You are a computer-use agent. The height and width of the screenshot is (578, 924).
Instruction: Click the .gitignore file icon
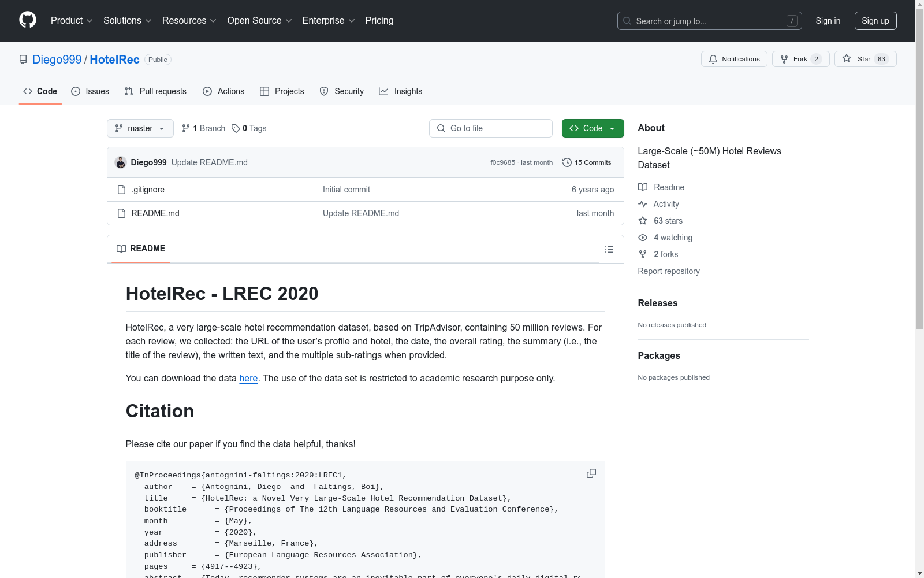tap(121, 190)
